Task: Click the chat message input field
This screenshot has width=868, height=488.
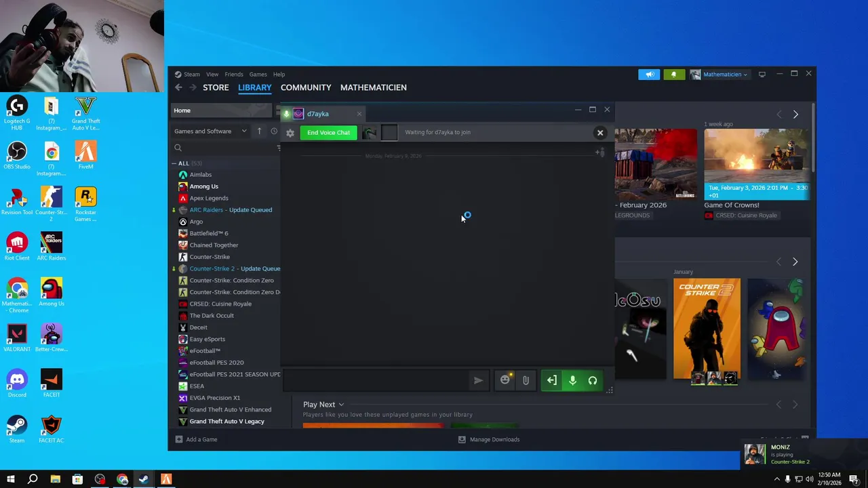Action: 376,381
